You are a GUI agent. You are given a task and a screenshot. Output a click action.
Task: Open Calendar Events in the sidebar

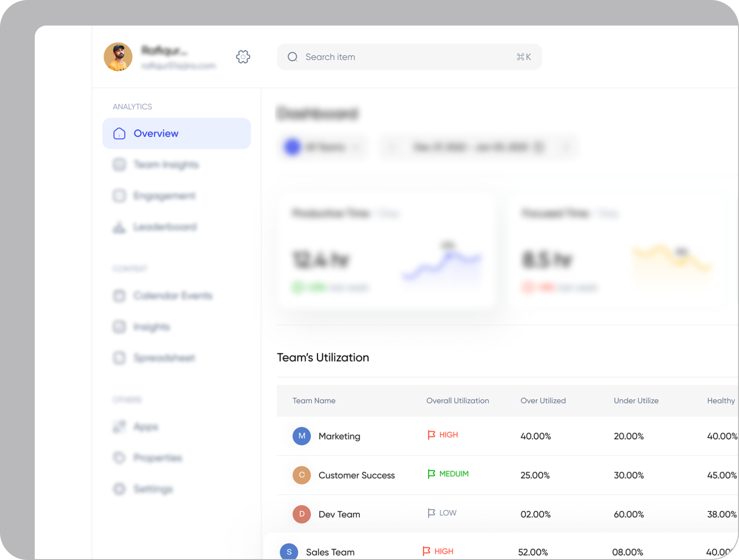pyautogui.click(x=172, y=296)
